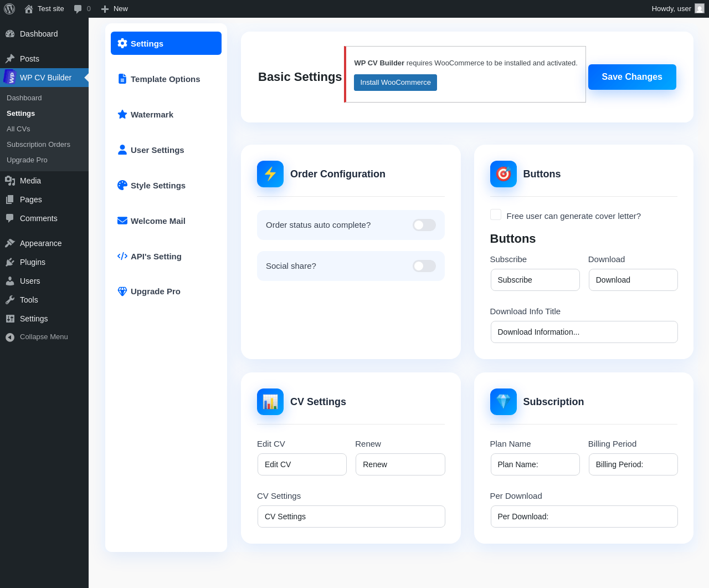Click the Save Changes button

click(x=632, y=77)
